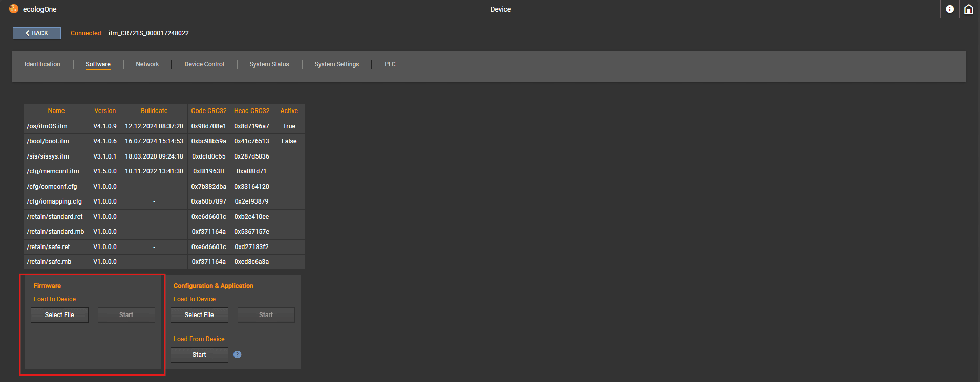Click the Version column header
The width and height of the screenshot is (980, 382).
[x=105, y=111]
